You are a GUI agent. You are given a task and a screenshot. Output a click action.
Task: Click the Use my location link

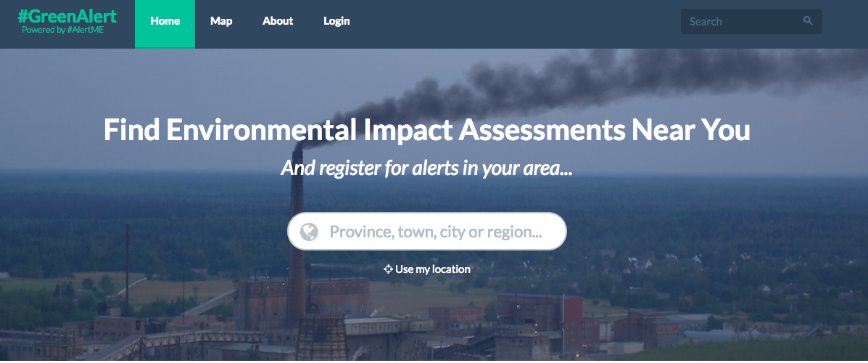coord(427,269)
